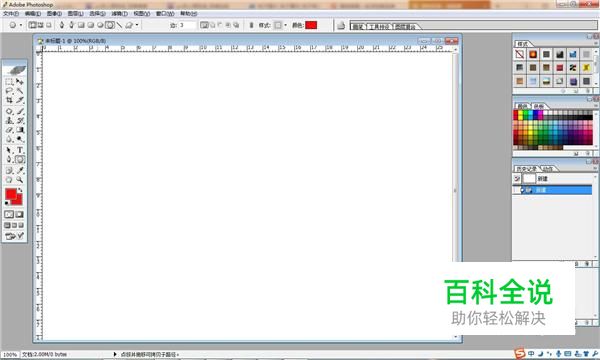Apply the no-style (red slash) swatch
The width and height of the screenshot is (600, 360).
[519, 54]
